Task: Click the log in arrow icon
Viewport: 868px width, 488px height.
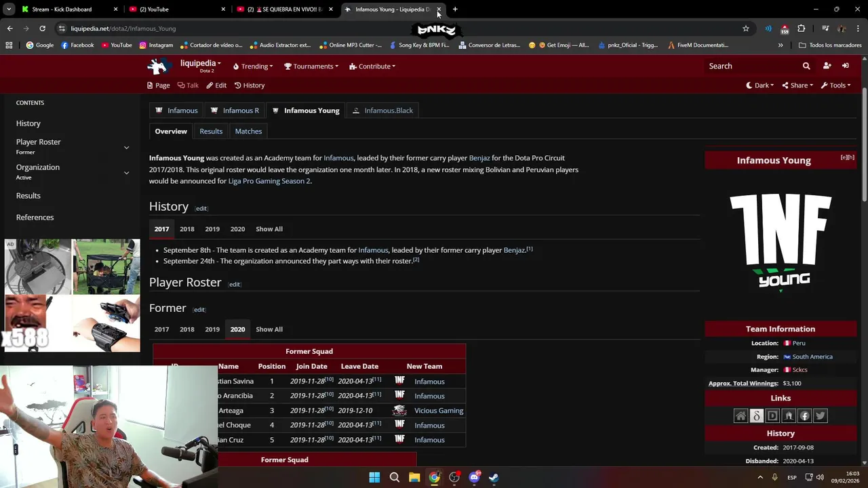Action: (846, 66)
